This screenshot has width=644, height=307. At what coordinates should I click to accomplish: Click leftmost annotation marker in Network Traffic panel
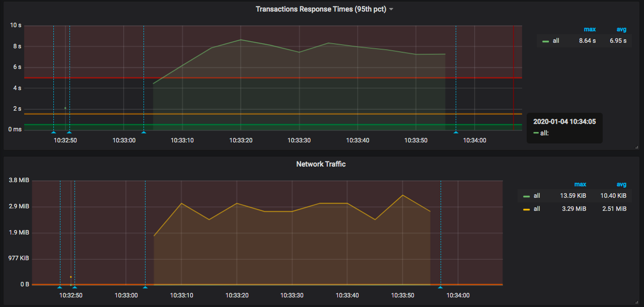click(x=59, y=287)
